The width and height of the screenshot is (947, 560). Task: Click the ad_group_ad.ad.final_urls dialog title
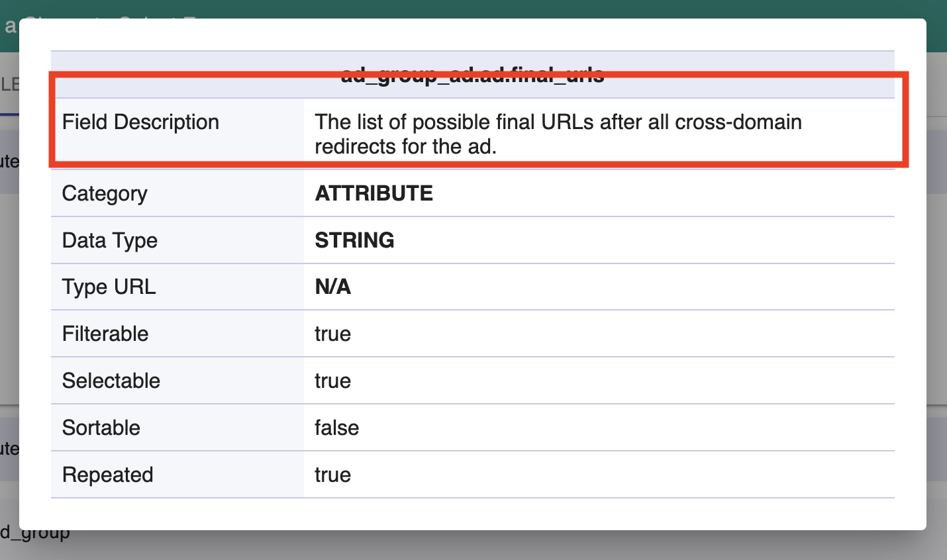(x=472, y=75)
